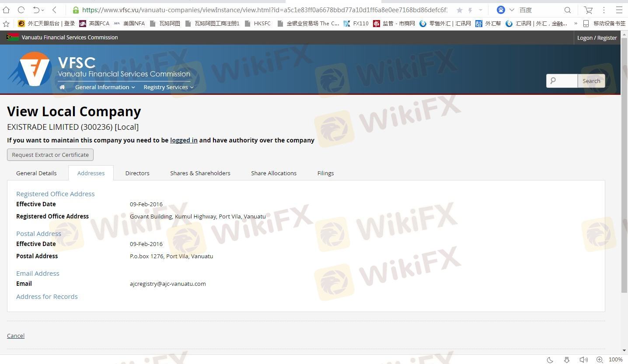Click Request Extract or Certificate button
628x364 pixels.
(x=50, y=155)
